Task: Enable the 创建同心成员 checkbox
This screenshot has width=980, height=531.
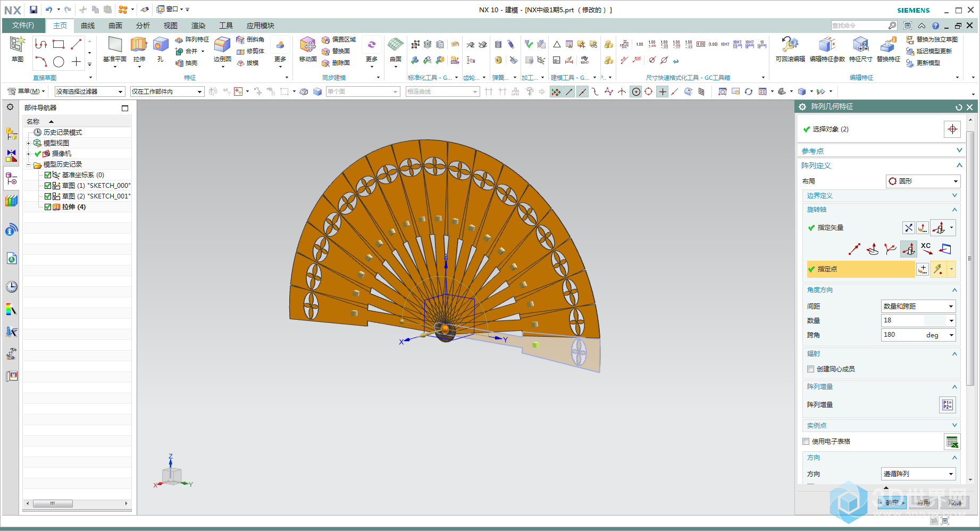Action: coord(811,369)
